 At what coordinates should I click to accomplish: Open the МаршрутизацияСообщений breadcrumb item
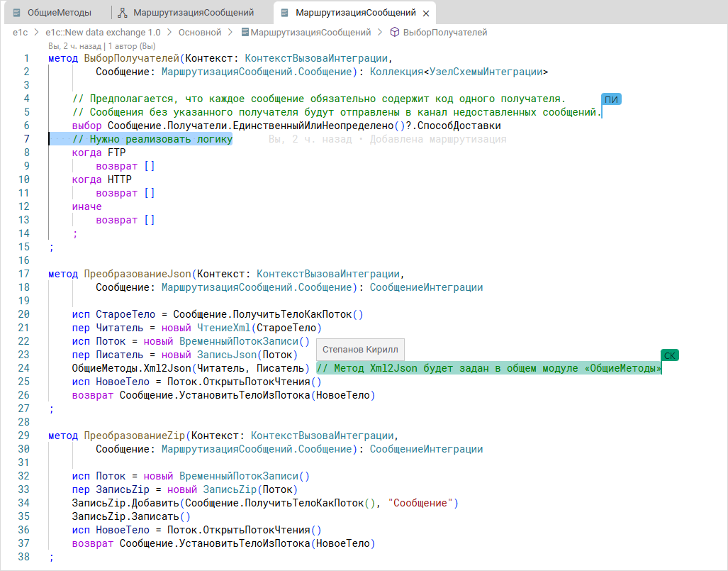(310, 33)
